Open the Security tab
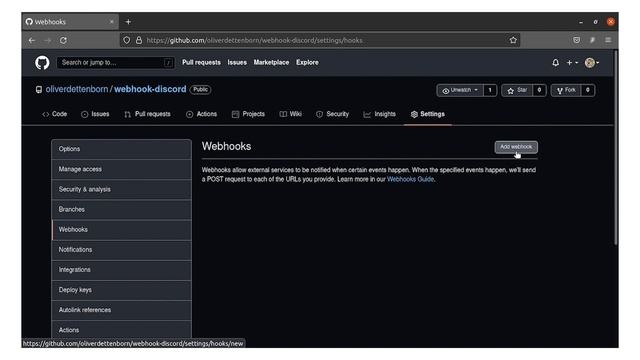 [332, 114]
